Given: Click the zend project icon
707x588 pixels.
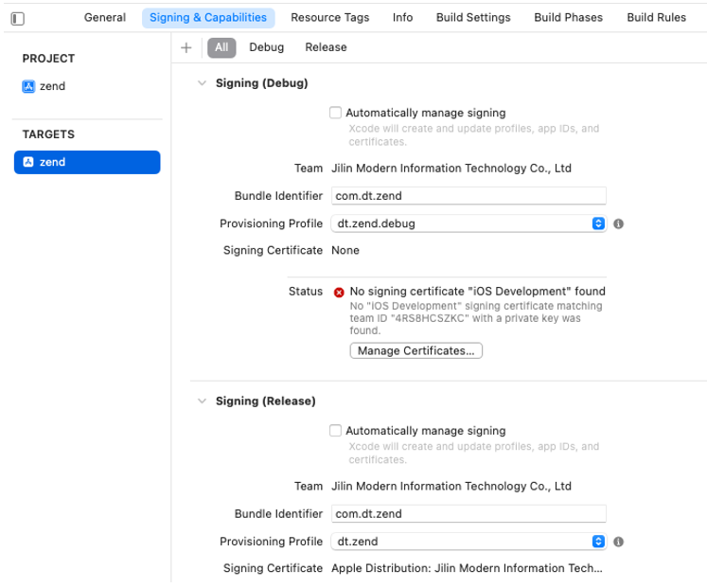Looking at the screenshot, I should tap(28, 86).
